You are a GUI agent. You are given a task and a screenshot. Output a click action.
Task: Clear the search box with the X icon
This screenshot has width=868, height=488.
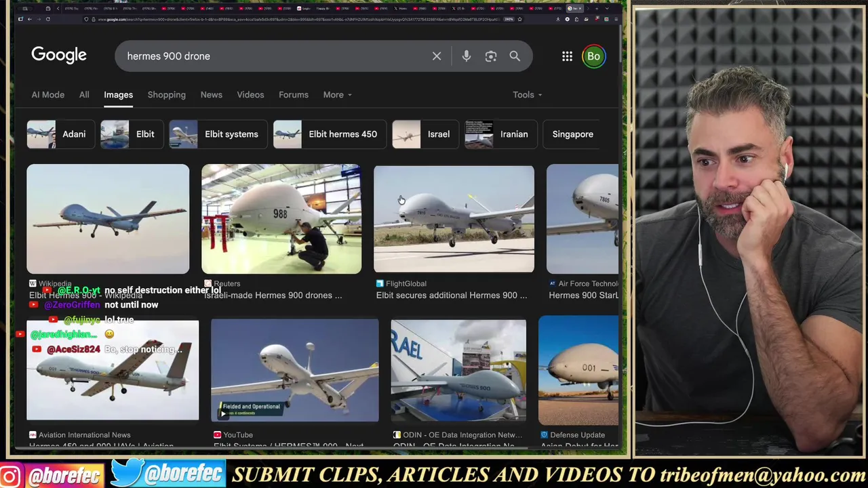point(437,56)
